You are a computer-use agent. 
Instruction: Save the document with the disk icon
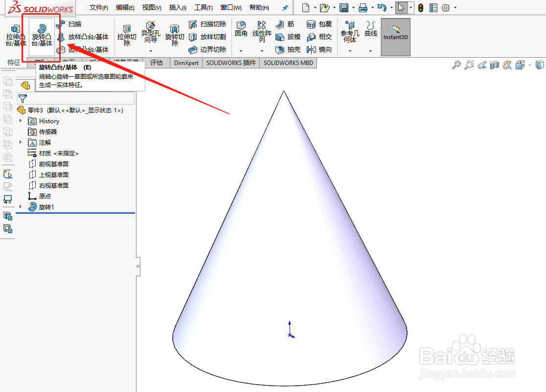[344, 8]
